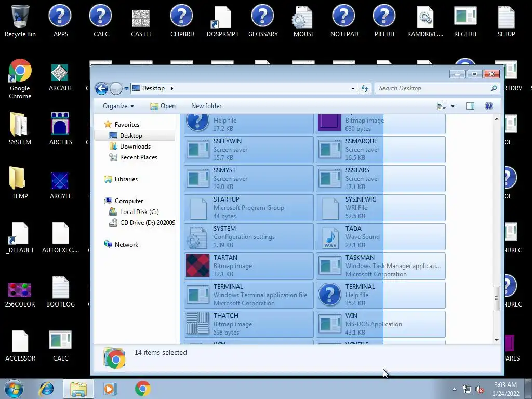Select THATCH bitmap image file
The height and width of the screenshot is (399, 532).
coord(249,324)
